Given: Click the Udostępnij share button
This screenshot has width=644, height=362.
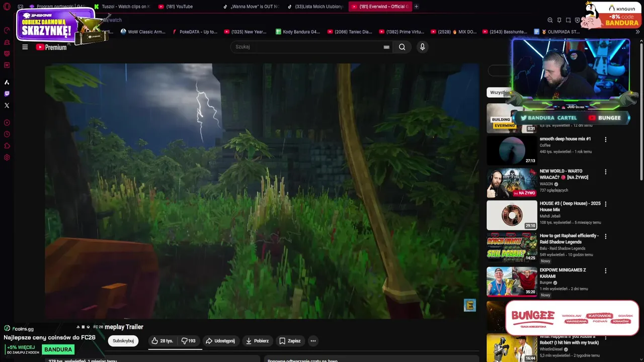Looking at the screenshot, I should (x=220, y=341).
